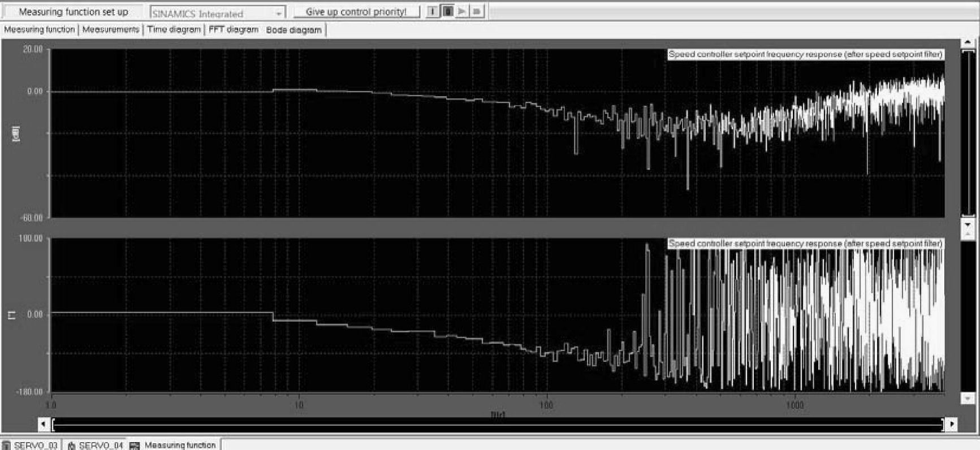Click the vertical scrollbar up arrow
980x450 pixels.
968,42
